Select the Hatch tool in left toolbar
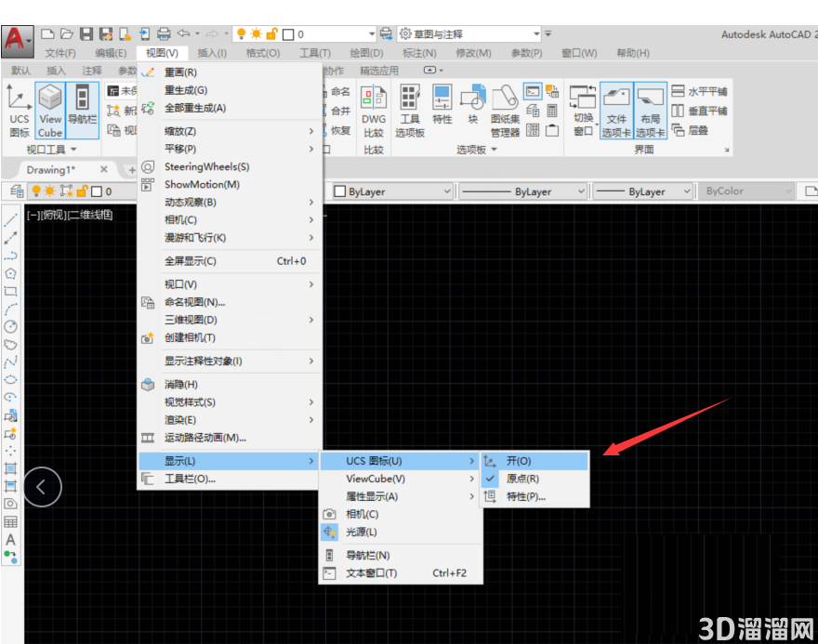Screen dimensions: 818x644 [x=10, y=468]
